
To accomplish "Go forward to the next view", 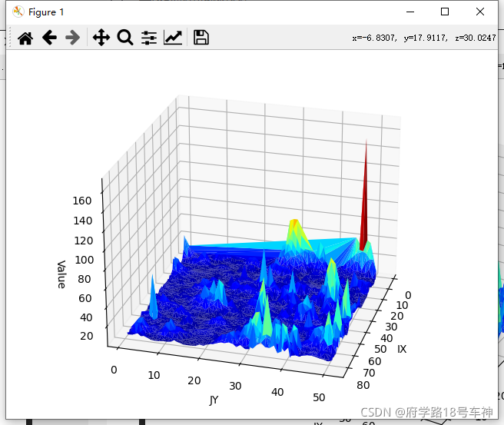I will 73,38.
